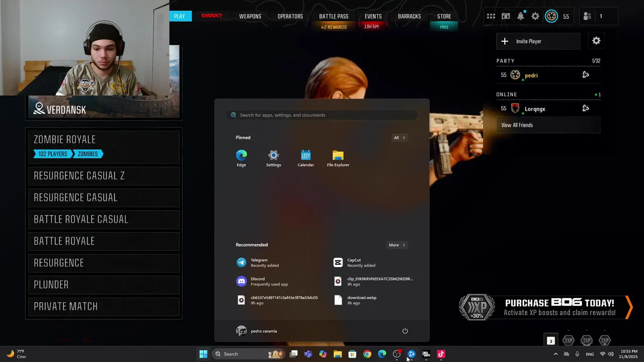Expand More recommended items
644x362 pixels.
tap(396, 245)
